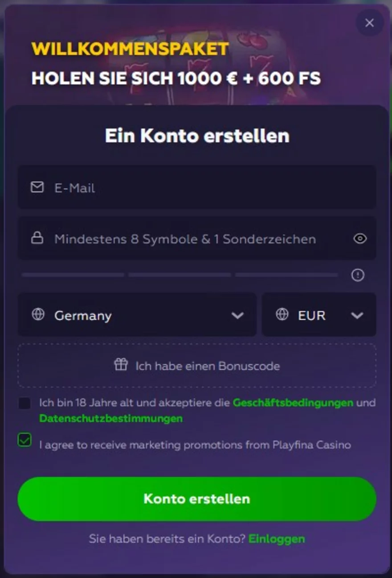Click the green Konto erstellen button
The width and height of the screenshot is (392, 578).
click(x=197, y=499)
